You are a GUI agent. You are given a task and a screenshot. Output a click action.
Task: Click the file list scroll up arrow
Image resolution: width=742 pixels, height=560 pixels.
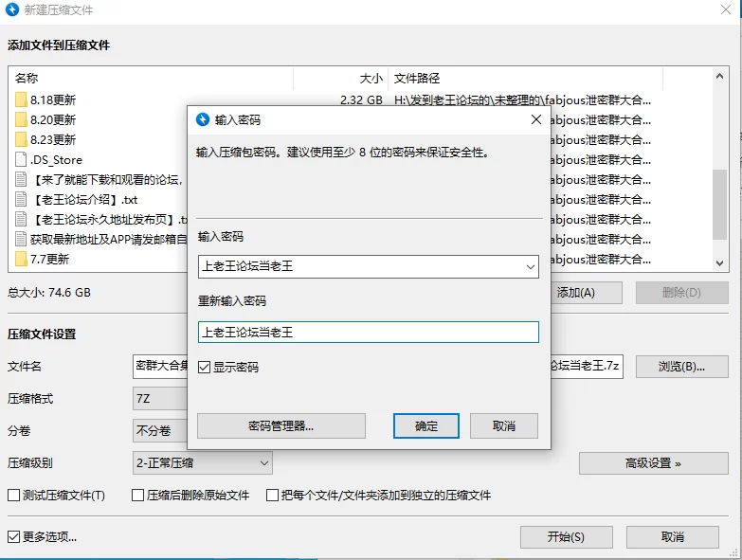[720, 76]
